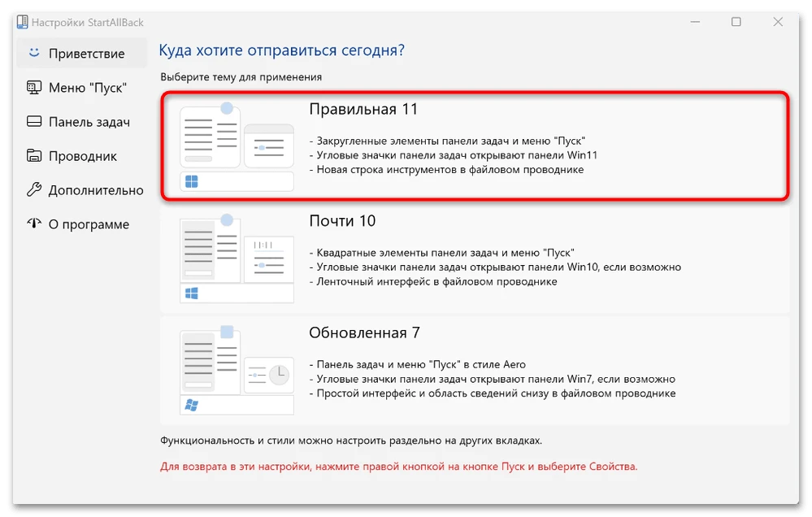Click the taskbar icon beside Панель задач
The height and width of the screenshot is (517, 812).
[33, 121]
